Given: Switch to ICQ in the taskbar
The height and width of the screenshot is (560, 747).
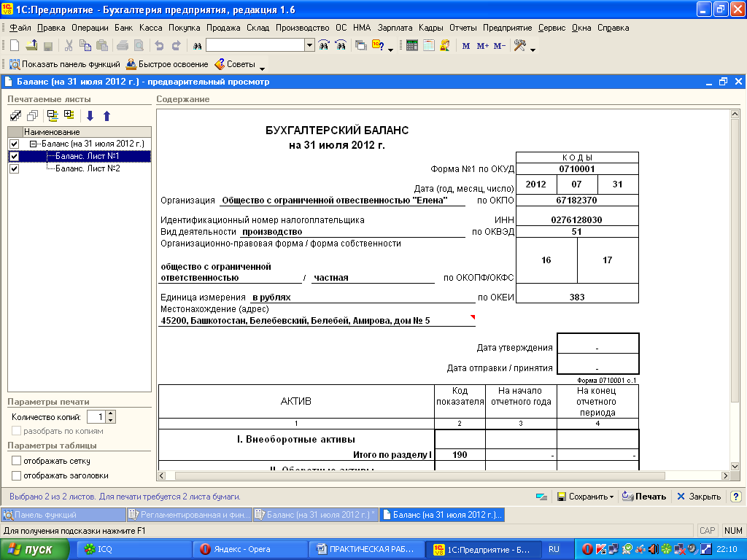Looking at the screenshot, I should 134,550.
